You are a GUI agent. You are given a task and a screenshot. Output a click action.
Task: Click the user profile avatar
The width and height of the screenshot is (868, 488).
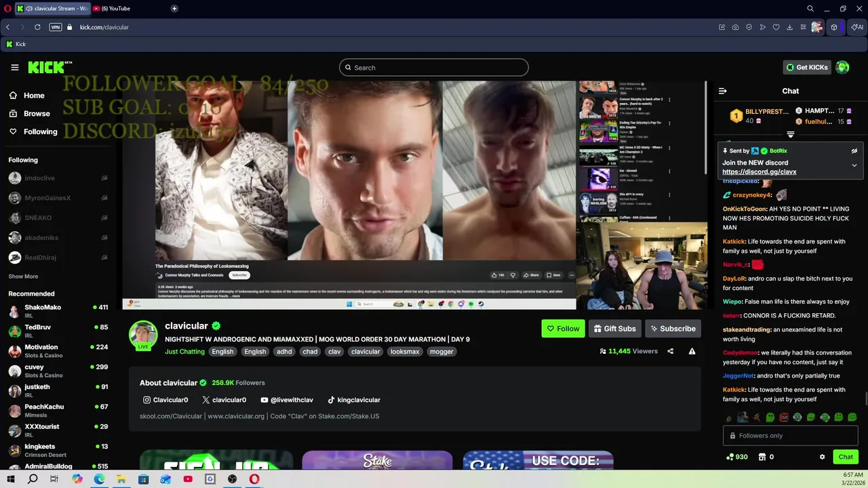tap(842, 67)
